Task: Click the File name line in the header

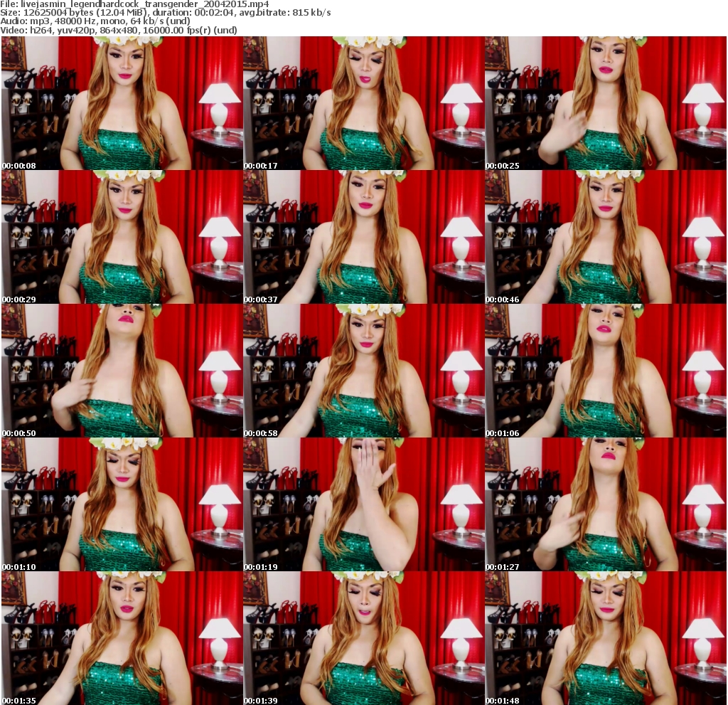Action: [x=134, y=4]
